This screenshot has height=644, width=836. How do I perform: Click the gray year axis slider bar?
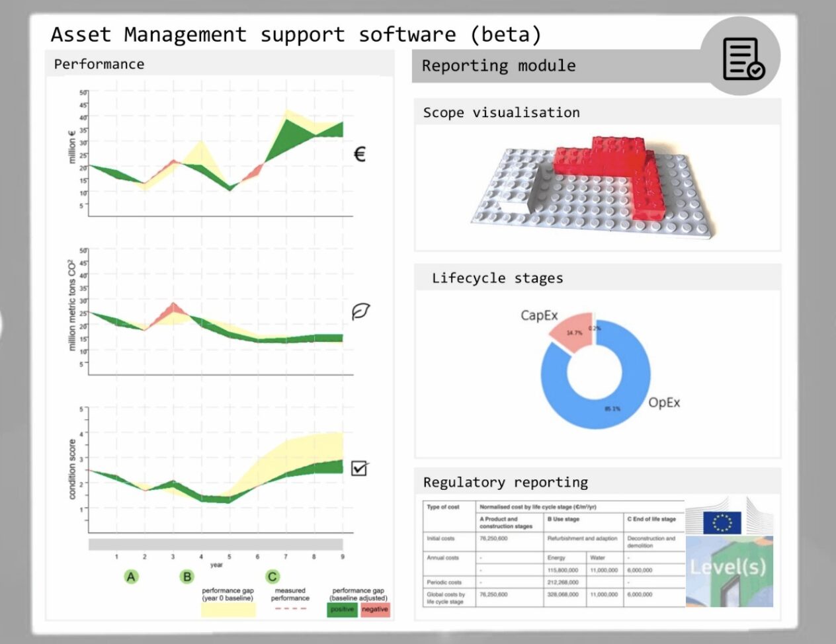[x=216, y=544]
